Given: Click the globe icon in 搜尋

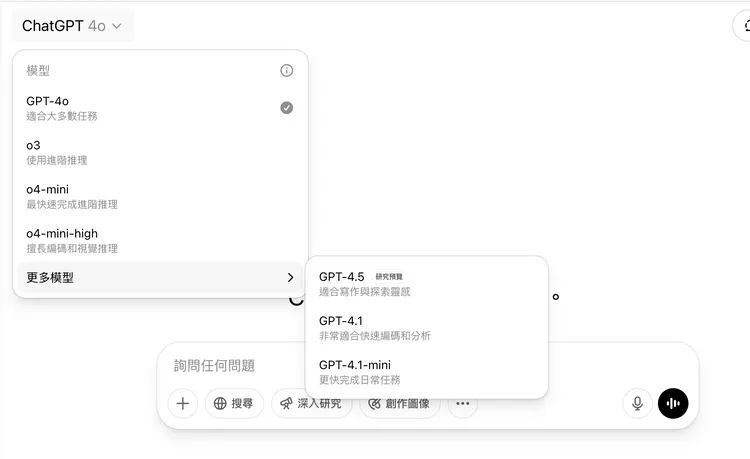Looking at the screenshot, I should click(x=220, y=404).
